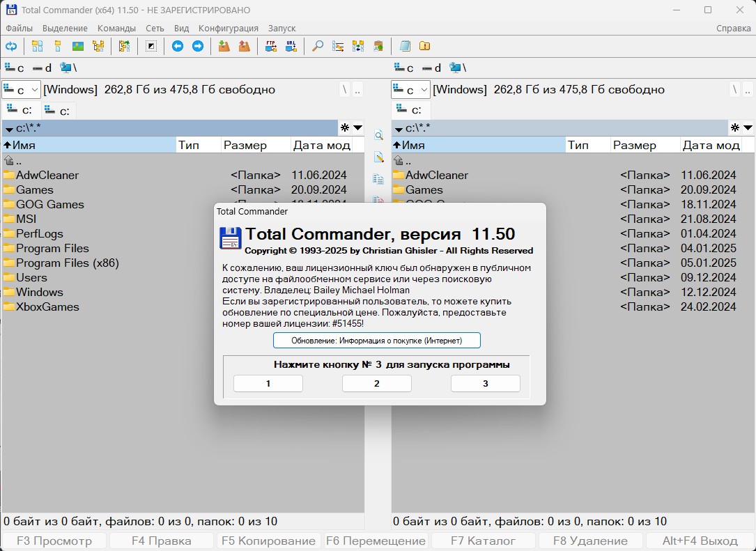Click the clipboard icon right of Synchronize directories
The width and height of the screenshot is (756, 551).
click(378, 46)
